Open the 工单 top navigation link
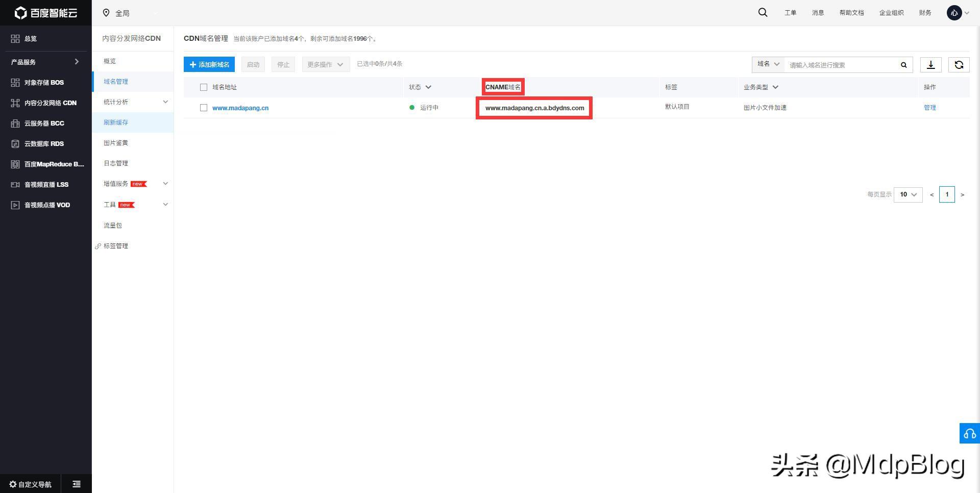 click(790, 13)
